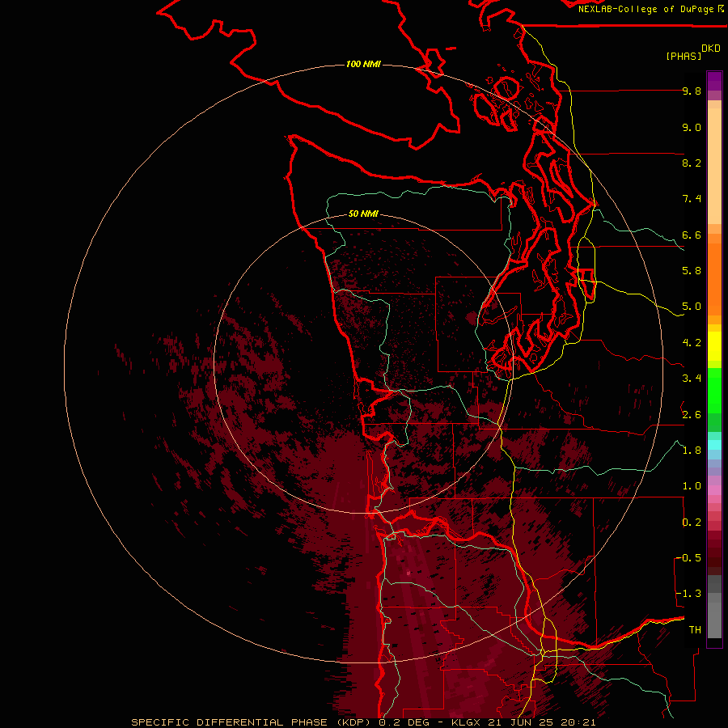The width and height of the screenshot is (728, 728).
Task: Click the 9.8 scale value
Action: 692,91
